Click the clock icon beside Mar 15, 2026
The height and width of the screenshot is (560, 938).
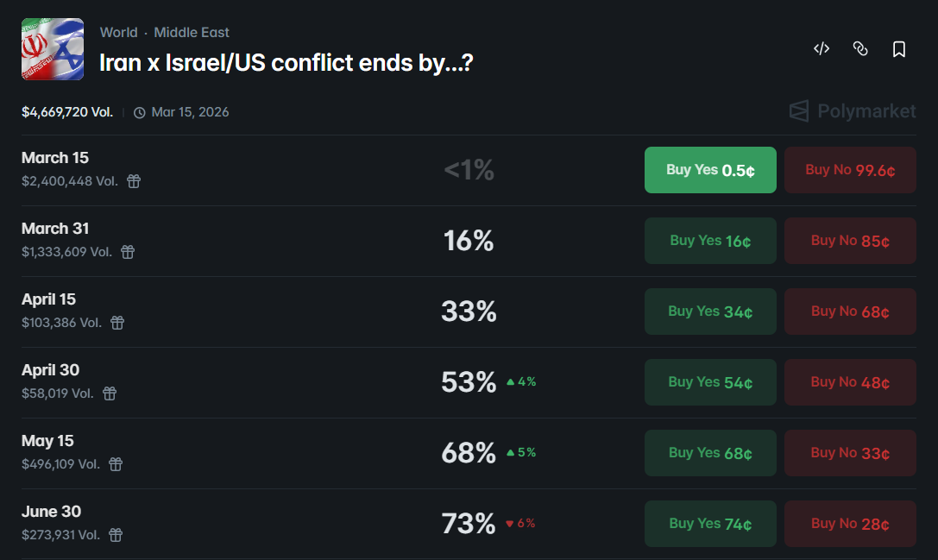(139, 111)
